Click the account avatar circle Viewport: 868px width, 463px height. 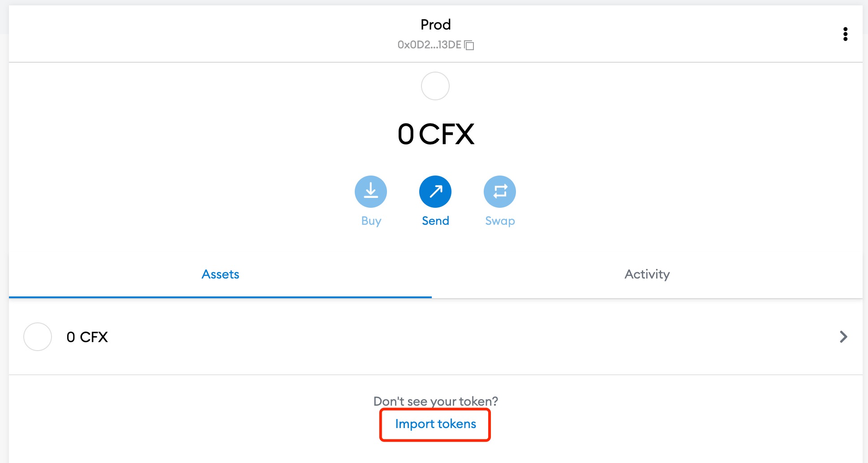(x=435, y=86)
